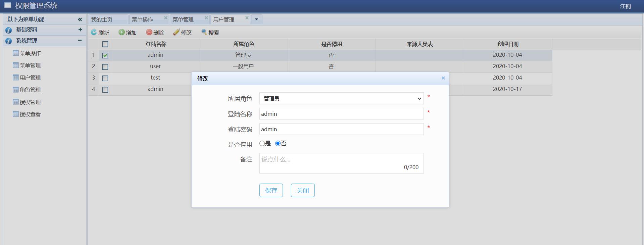Image resolution: width=644 pixels, height=245 pixels.
Task: Click the 登陆名称 input field
Action: 341,114
